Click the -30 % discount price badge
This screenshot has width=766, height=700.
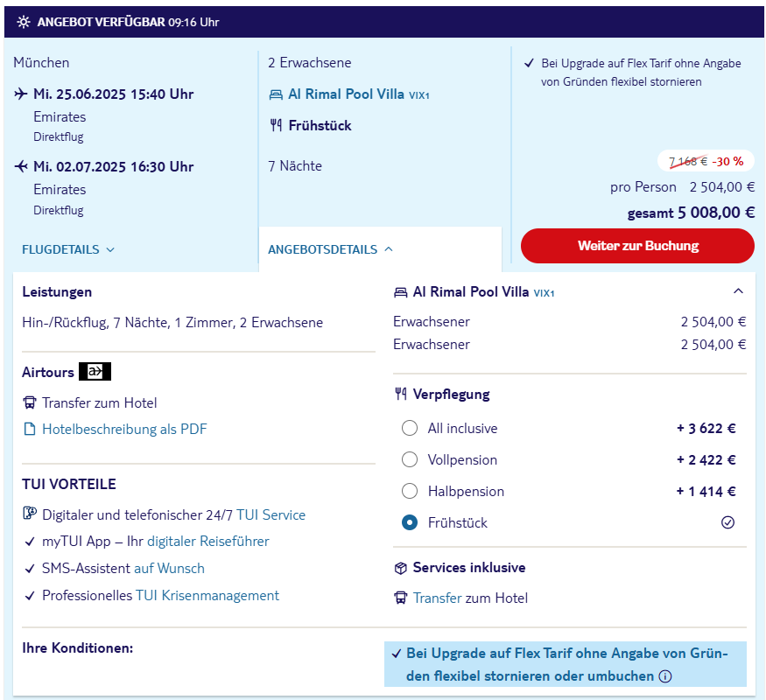point(706,161)
